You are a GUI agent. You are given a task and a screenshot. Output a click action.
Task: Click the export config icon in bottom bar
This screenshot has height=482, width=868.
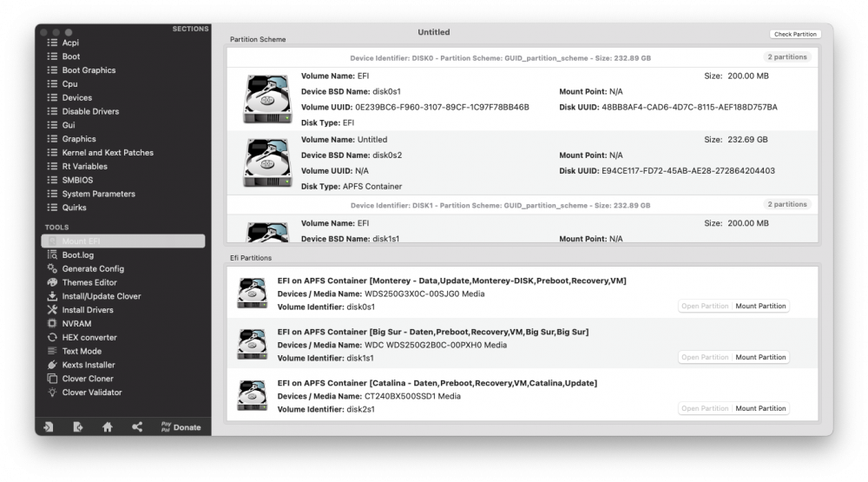click(78, 427)
